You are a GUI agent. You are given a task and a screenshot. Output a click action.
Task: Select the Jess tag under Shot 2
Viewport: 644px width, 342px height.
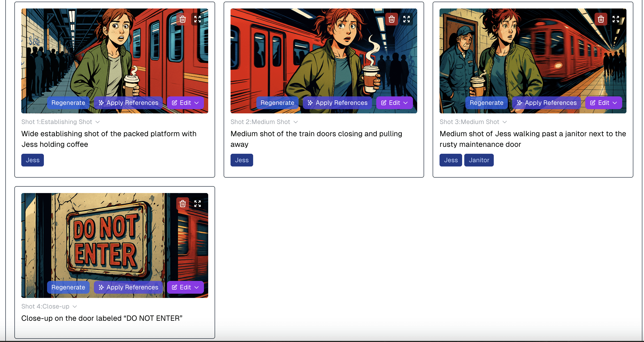pos(242,160)
